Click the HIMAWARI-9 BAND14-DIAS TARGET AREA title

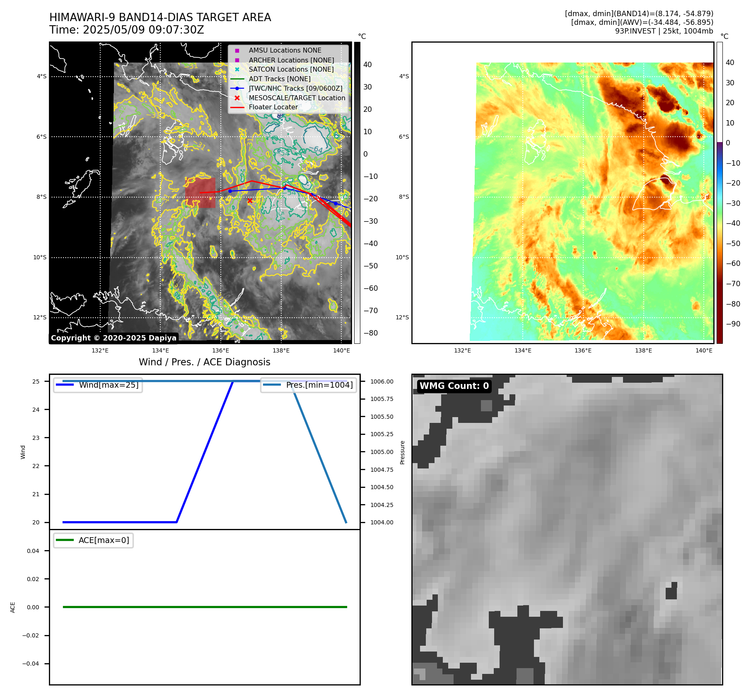coord(160,17)
